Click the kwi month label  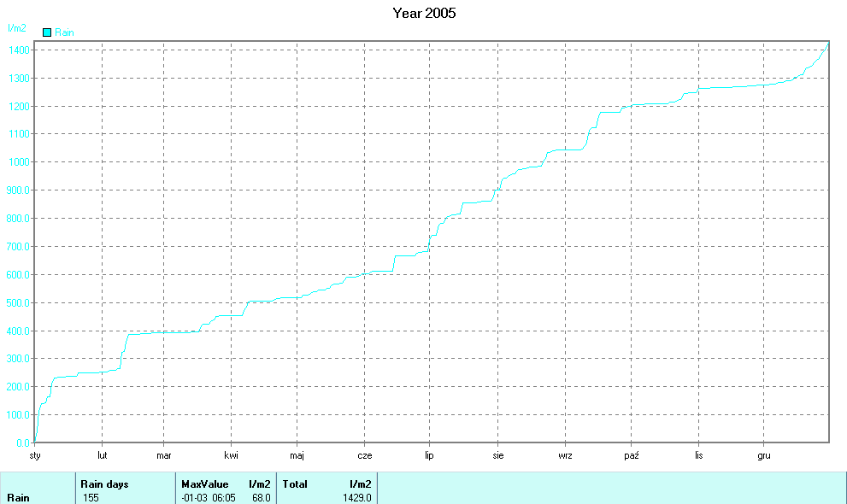tap(232, 455)
